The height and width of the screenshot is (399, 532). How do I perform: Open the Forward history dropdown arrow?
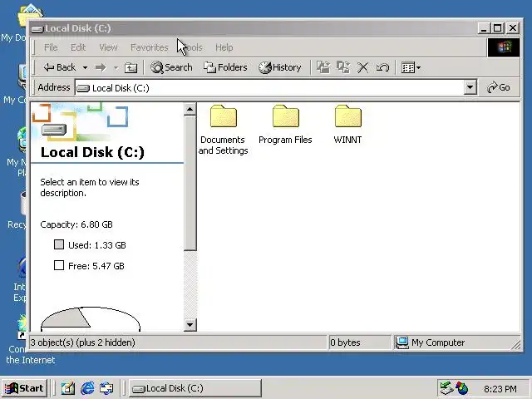[116, 68]
